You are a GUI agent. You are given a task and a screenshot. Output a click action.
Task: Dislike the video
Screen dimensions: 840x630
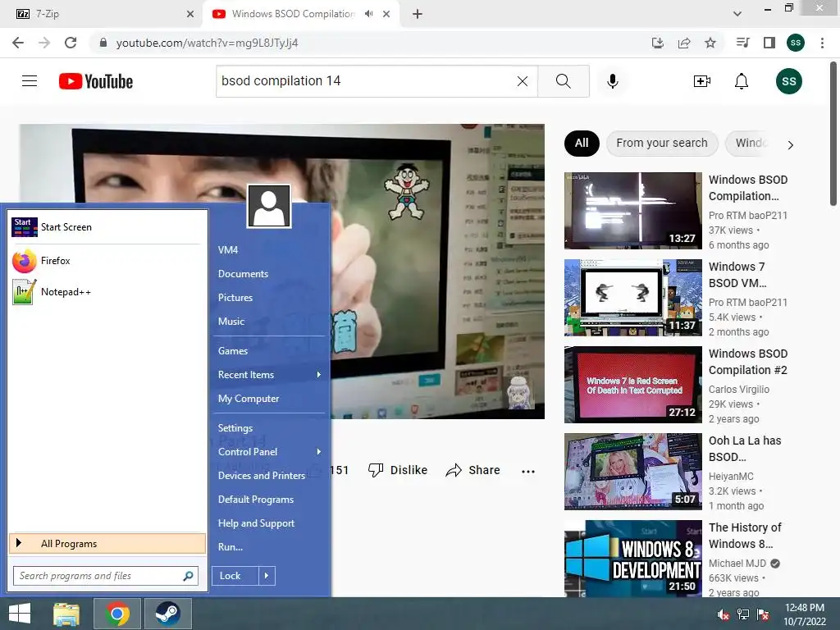click(x=398, y=470)
